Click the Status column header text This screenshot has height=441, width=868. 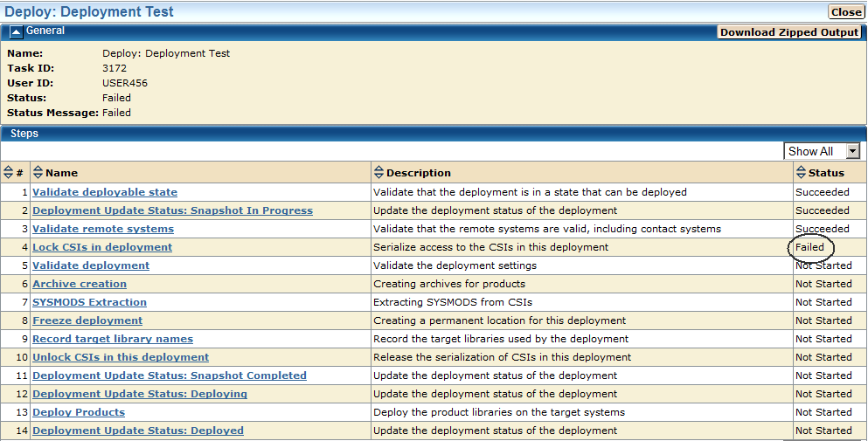click(826, 173)
